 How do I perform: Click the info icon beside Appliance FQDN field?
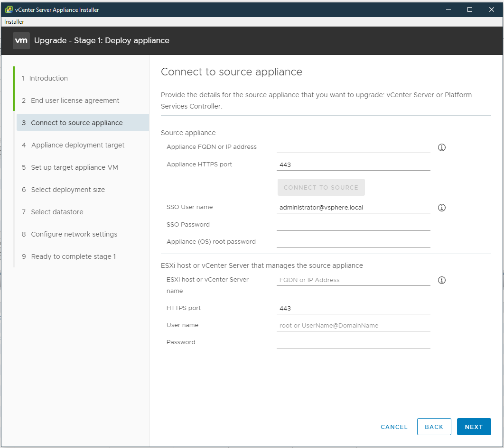[x=442, y=147]
